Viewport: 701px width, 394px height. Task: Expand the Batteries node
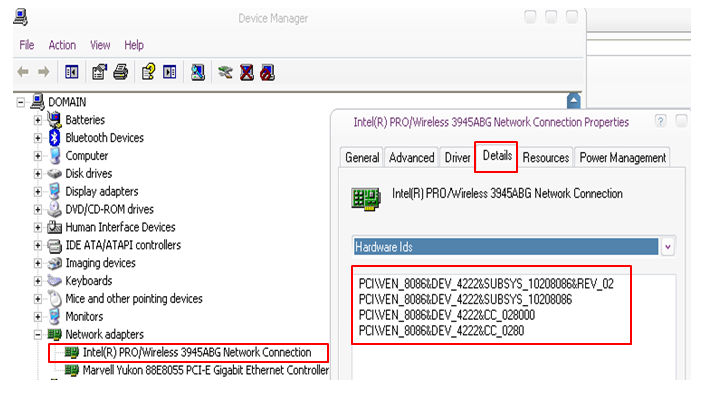point(38,120)
